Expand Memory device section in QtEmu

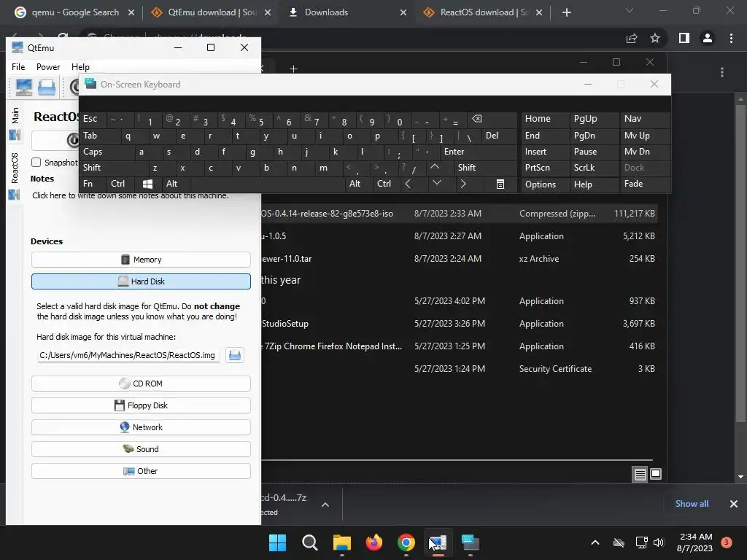pyautogui.click(x=141, y=260)
